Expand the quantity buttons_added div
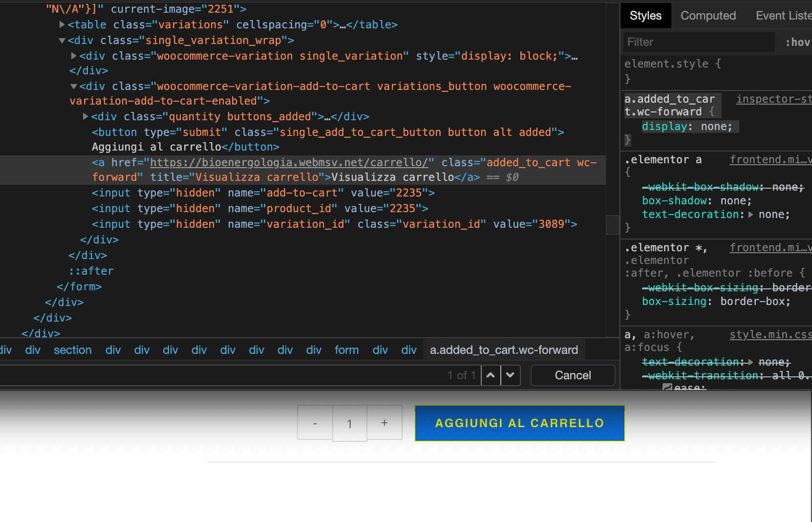812x522 pixels. pyautogui.click(x=85, y=116)
